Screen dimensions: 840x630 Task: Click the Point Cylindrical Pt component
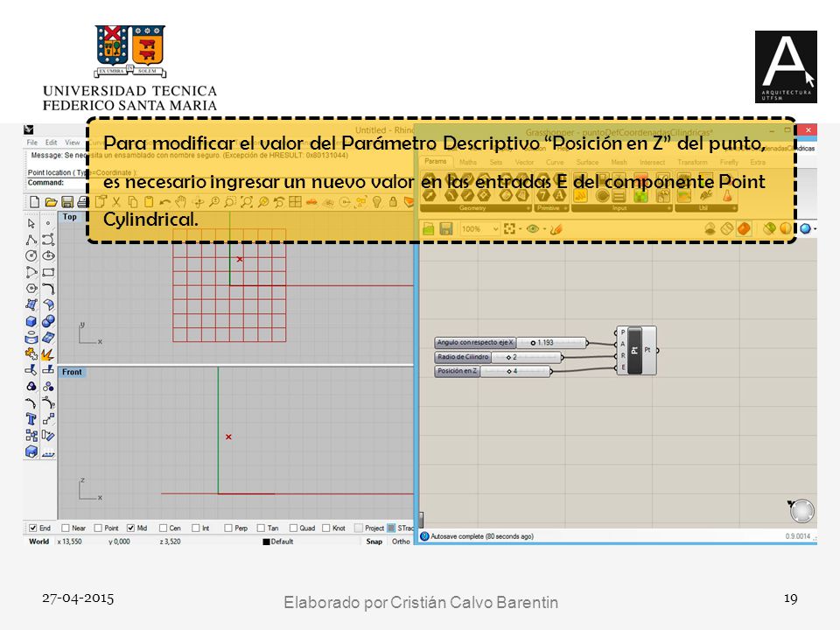(635, 350)
